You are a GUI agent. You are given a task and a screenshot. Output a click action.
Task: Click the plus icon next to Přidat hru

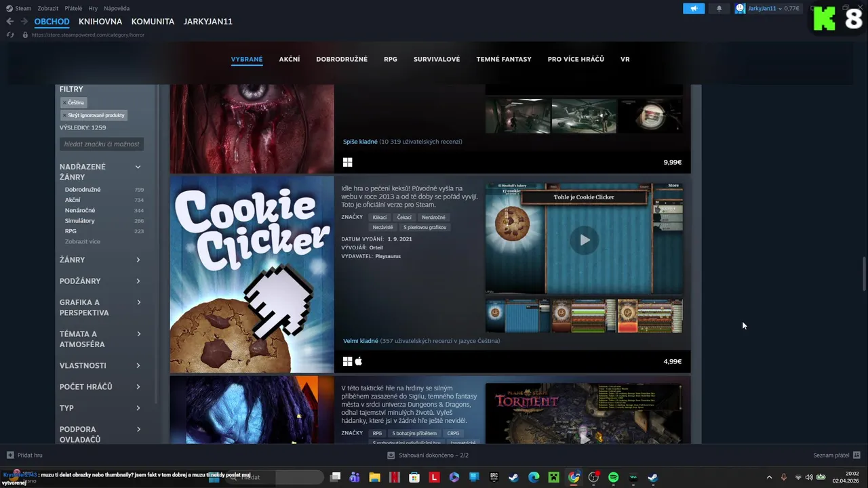pos(9,455)
